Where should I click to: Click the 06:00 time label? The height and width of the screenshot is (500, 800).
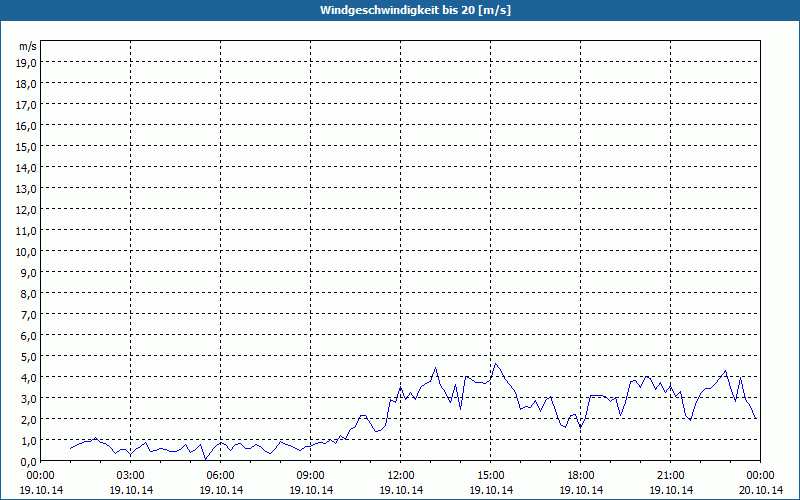[220, 476]
